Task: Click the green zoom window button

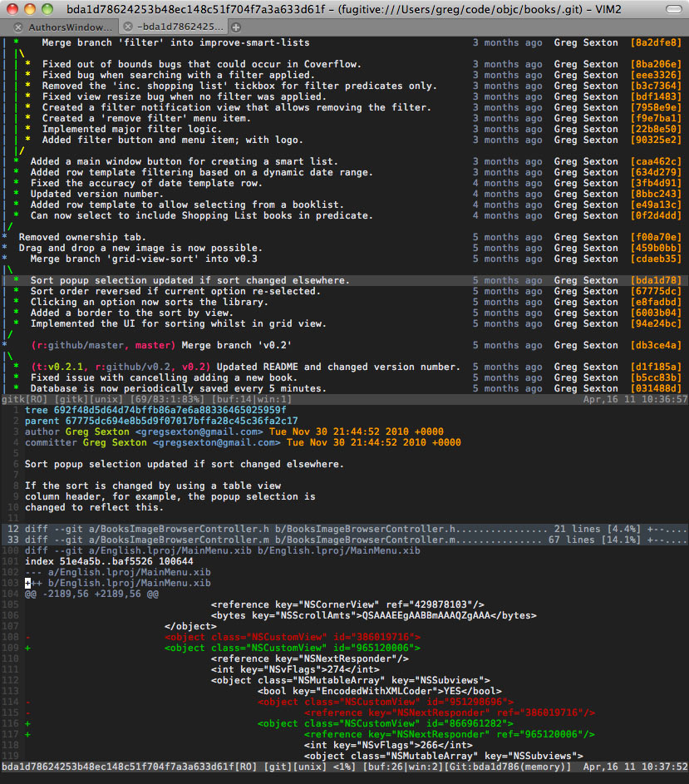Action: [x=47, y=9]
